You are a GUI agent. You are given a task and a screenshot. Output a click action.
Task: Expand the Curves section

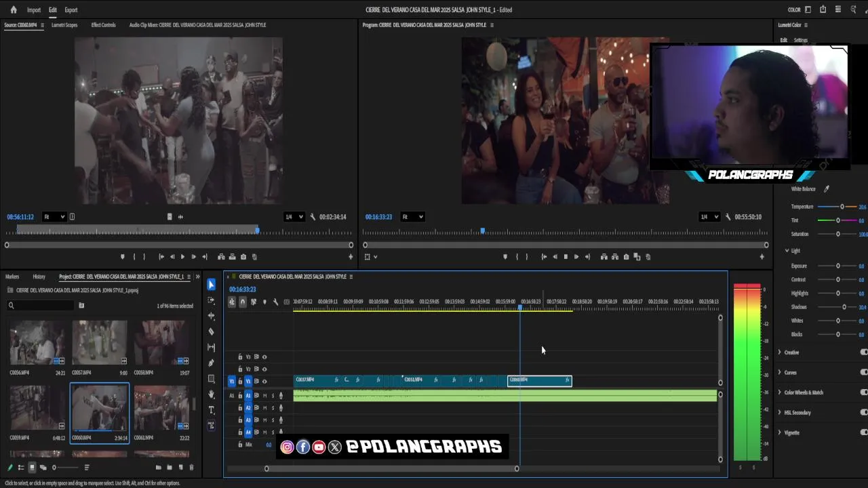pyautogui.click(x=779, y=372)
